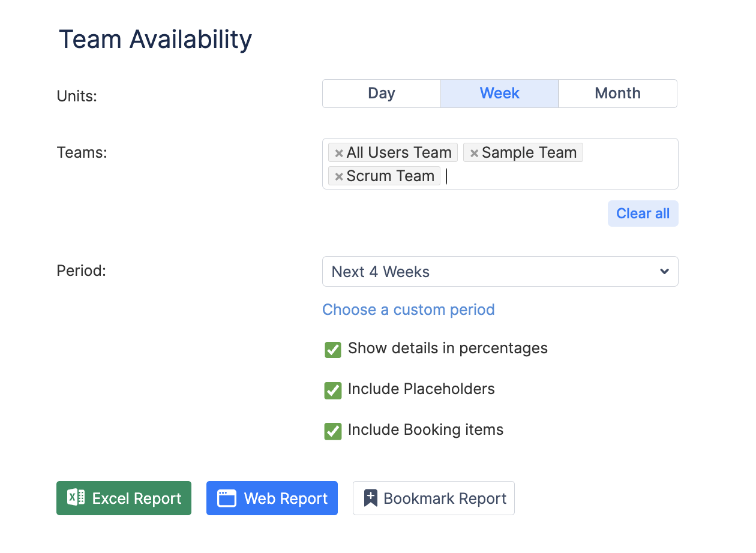
Task: Open the Period dropdown showing Next 4 Weeks
Action: [492, 272]
